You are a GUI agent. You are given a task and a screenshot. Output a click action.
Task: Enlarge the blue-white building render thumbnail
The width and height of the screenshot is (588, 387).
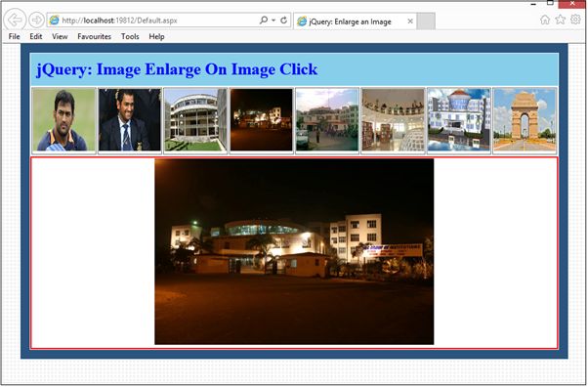[459, 120]
